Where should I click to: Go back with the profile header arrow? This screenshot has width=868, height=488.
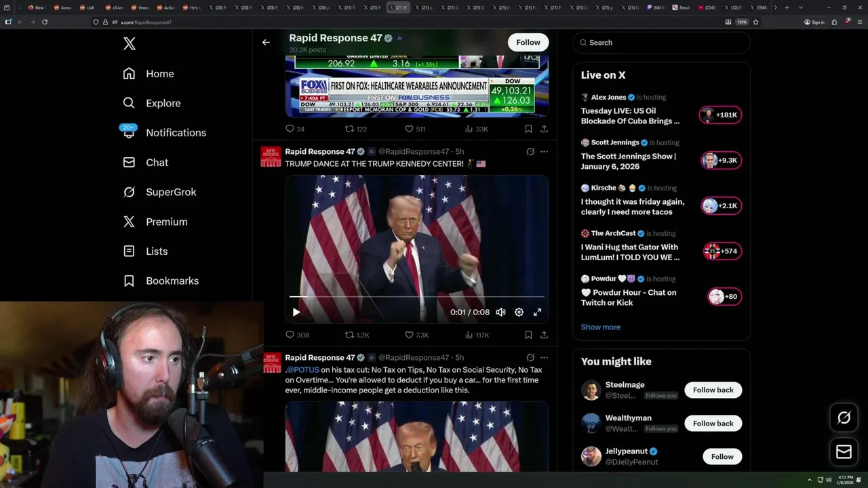pyautogui.click(x=266, y=42)
